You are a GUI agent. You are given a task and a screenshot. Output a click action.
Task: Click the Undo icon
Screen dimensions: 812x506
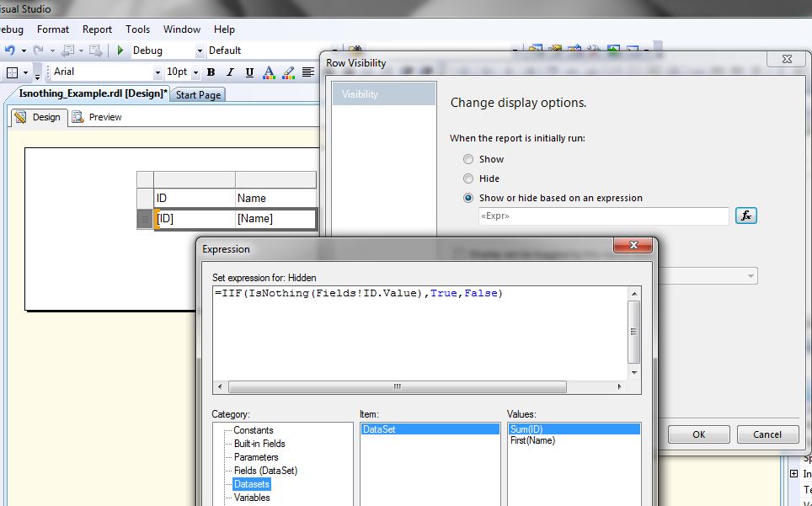(x=8, y=50)
